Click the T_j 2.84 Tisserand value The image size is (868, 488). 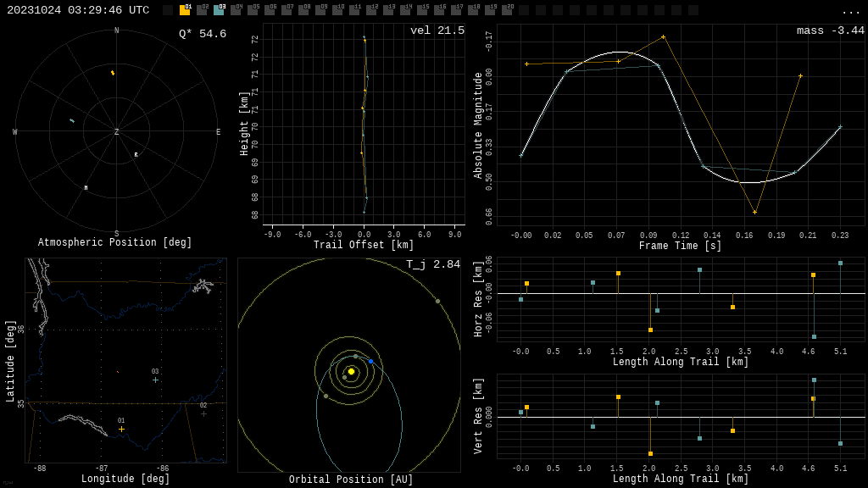432,265
